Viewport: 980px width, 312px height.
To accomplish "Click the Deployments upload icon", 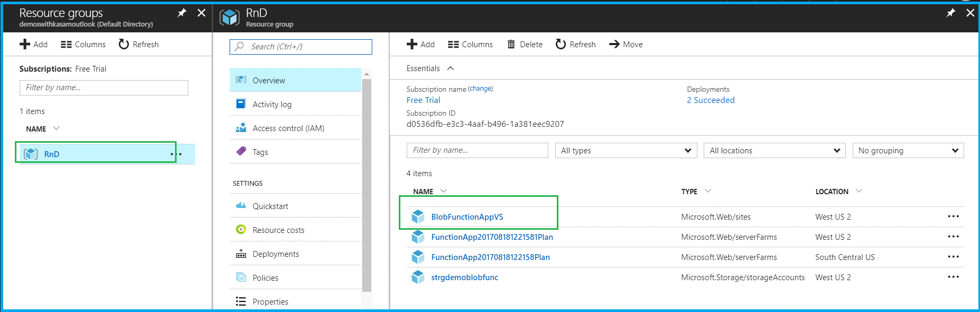I will pos(241,254).
